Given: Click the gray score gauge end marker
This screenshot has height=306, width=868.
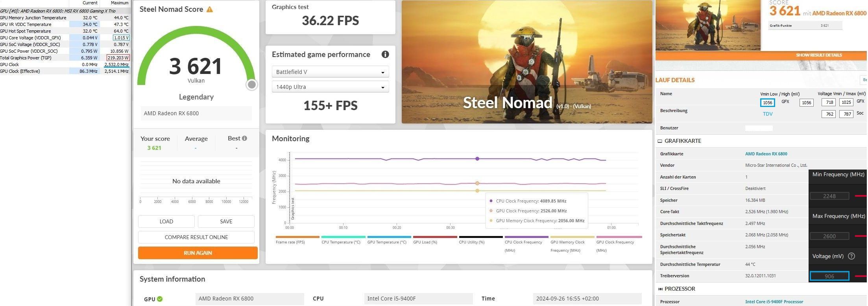Looking at the screenshot, I should click(x=252, y=85).
